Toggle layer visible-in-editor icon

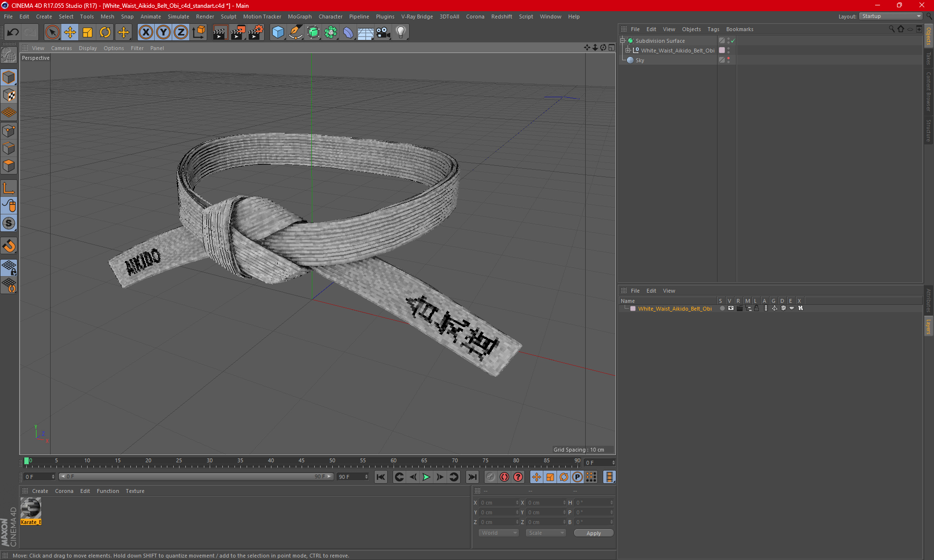[x=731, y=309]
